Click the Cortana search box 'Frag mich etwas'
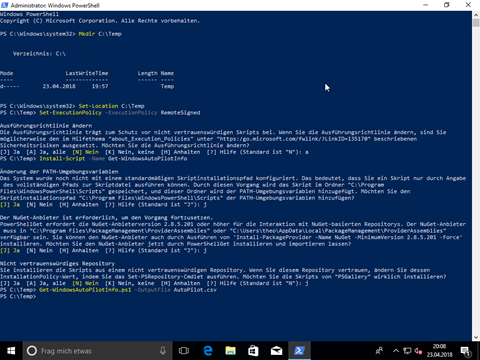Viewport: 480px width, 360px height. click(x=97, y=351)
